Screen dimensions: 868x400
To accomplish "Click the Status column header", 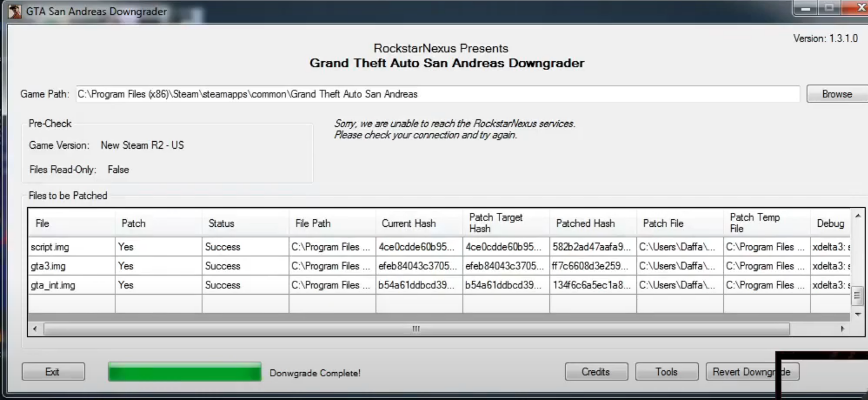I will click(x=245, y=223).
